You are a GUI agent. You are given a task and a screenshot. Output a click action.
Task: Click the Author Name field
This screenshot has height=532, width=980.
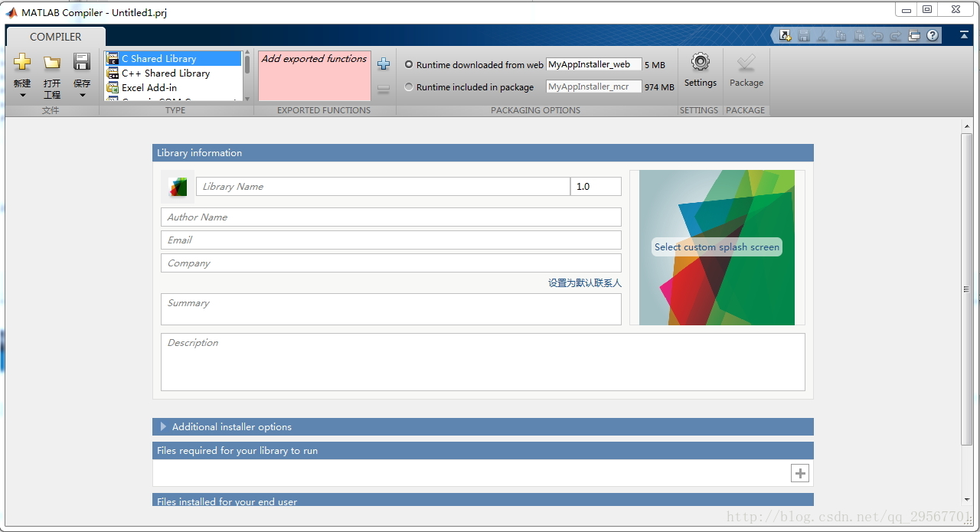pyautogui.click(x=391, y=217)
